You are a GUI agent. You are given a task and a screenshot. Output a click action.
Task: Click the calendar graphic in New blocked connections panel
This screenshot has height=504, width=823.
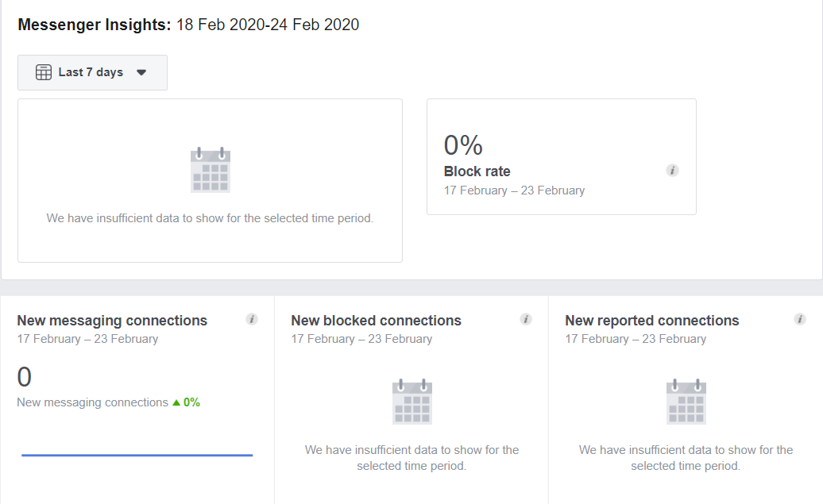coord(411,401)
